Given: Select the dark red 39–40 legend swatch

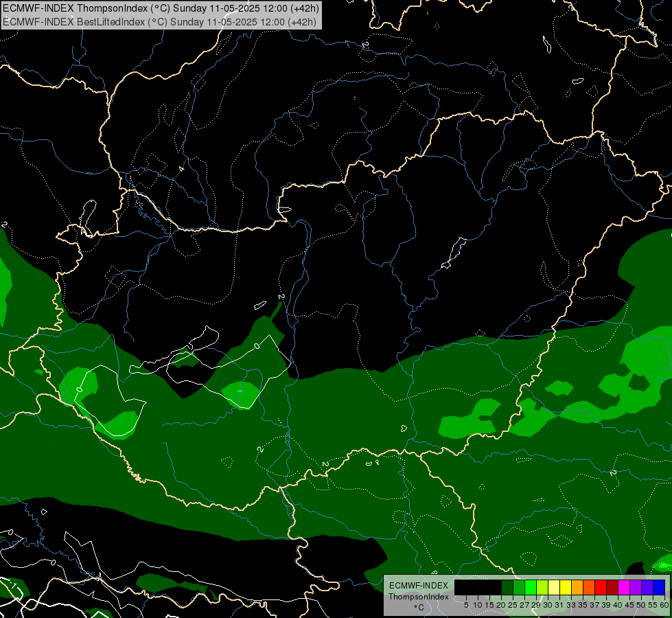Looking at the screenshot, I should point(612,587).
